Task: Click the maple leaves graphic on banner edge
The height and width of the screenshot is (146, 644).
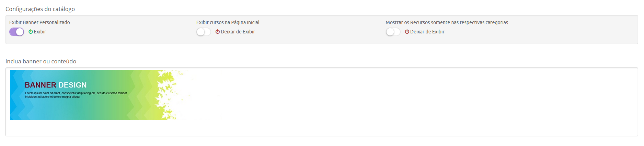Action: click(168, 95)
